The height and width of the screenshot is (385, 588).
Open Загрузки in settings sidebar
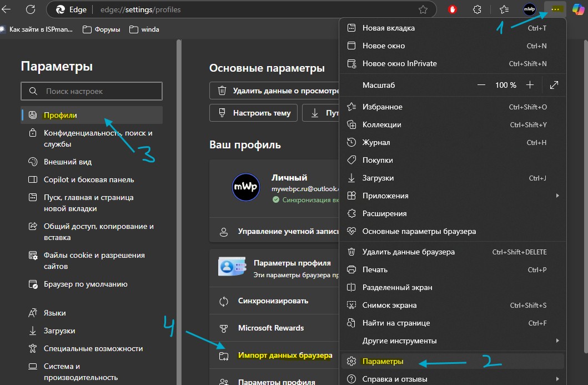tap(92, 331)
